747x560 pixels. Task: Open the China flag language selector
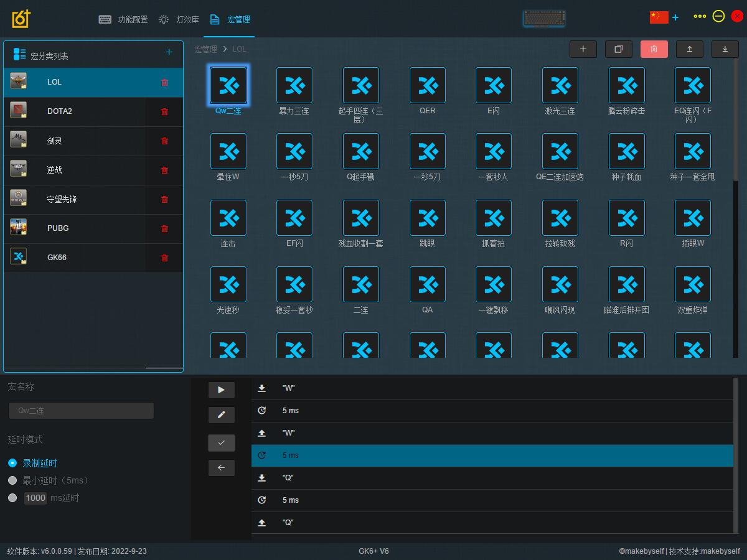[x=659, y=17]
